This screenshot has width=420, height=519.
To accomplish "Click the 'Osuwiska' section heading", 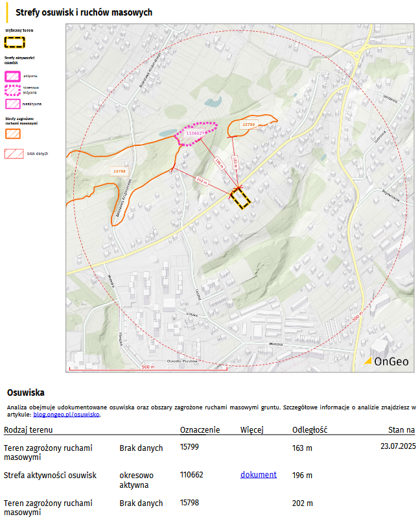I will (25, 392).
